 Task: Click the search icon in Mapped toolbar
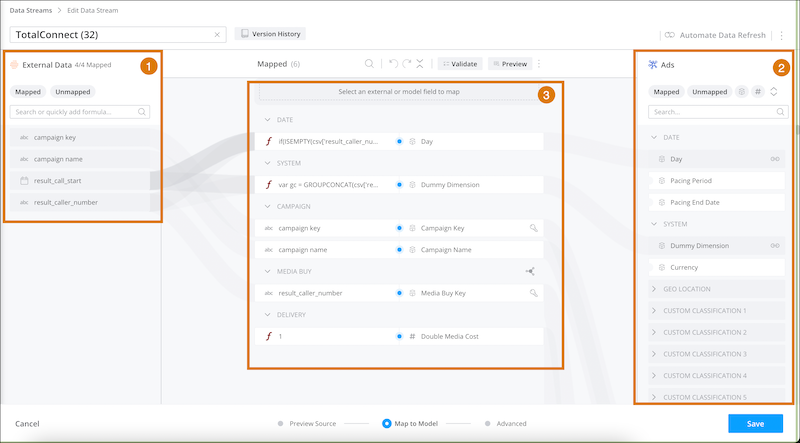[369, 64]
